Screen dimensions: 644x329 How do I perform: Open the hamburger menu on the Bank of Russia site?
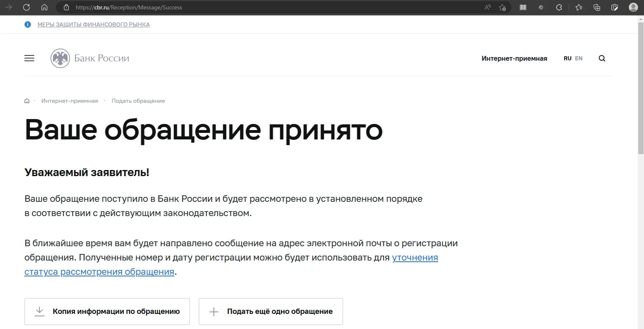(x=29, y=58)
